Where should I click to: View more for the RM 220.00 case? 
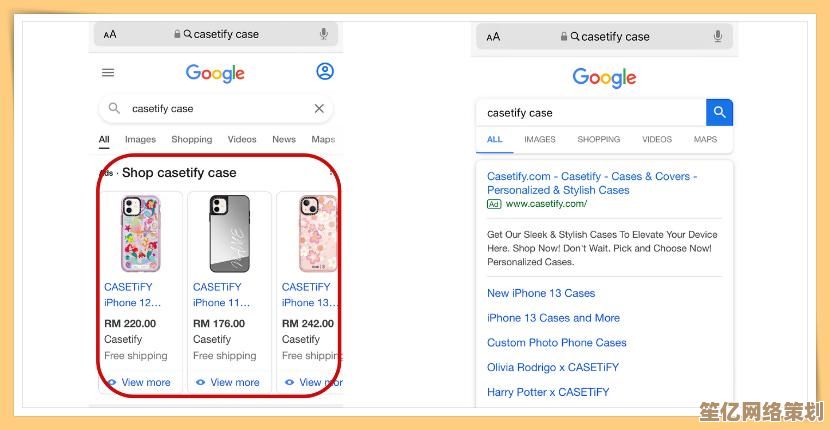click(x=139, y=382)
